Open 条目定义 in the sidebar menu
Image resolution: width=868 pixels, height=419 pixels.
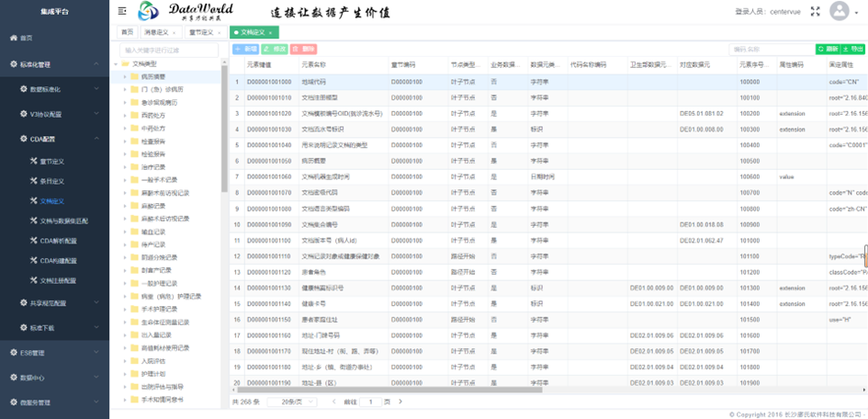[52, 181]
